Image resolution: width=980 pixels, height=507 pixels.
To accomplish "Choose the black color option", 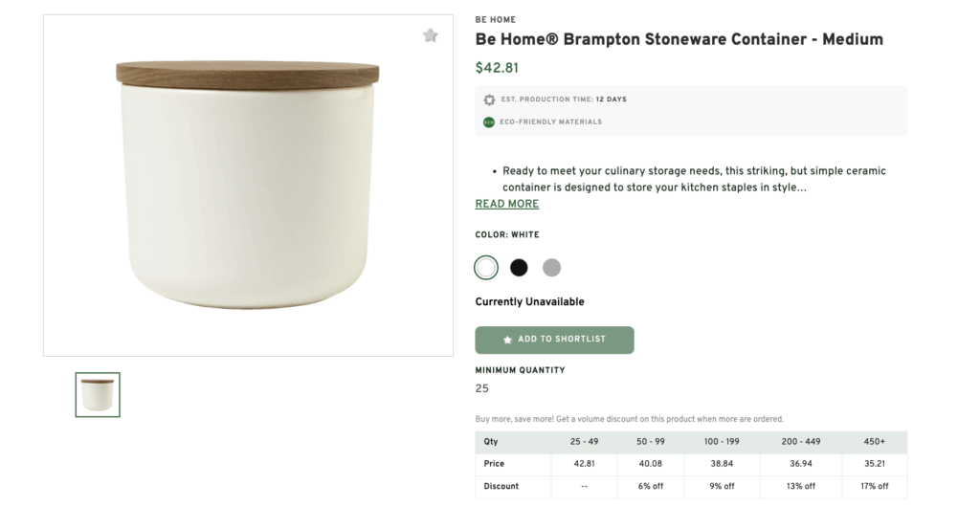I will tap(519, 268).
